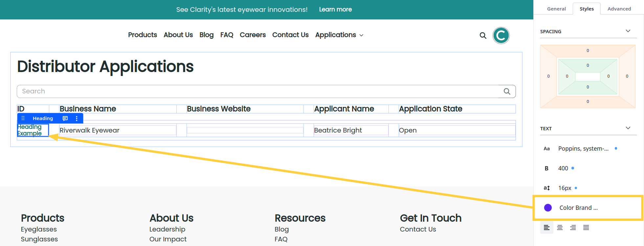
Task: Open the 400 font weight selector
Action: (x=563, y=168)
